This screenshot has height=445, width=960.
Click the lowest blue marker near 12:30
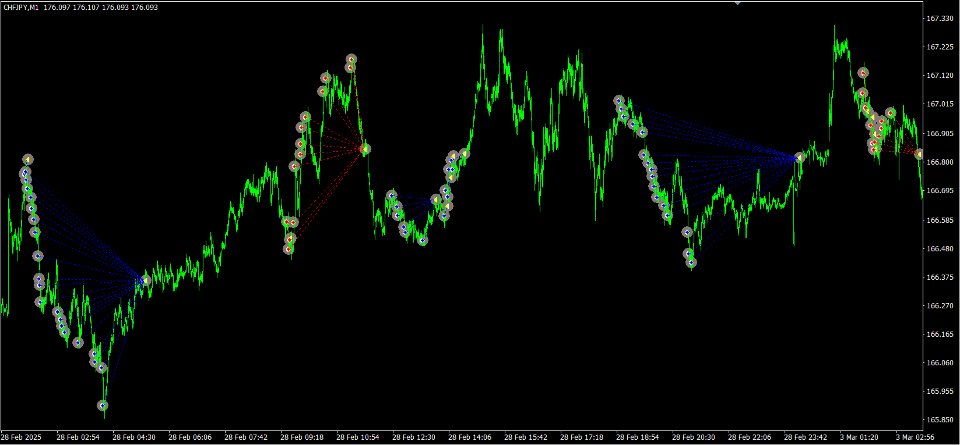click(422, 241)
